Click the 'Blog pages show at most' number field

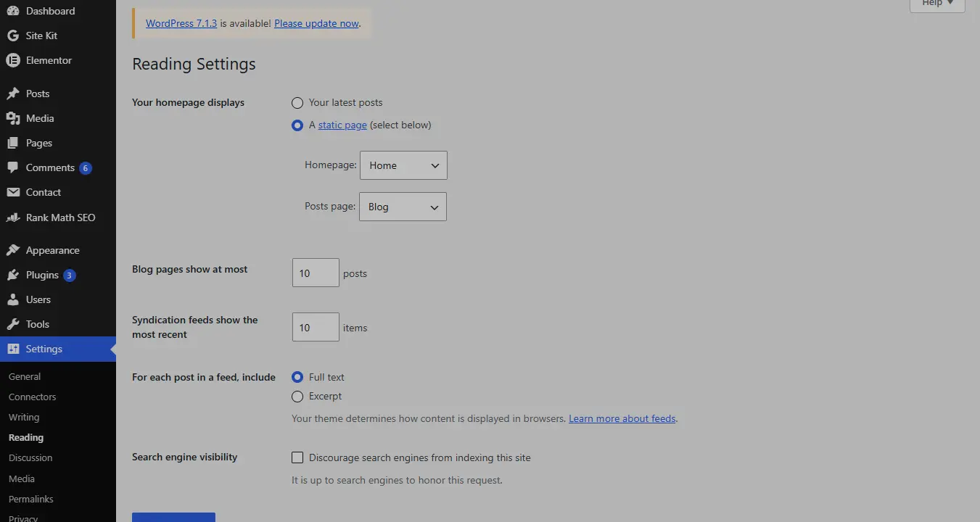316,273
